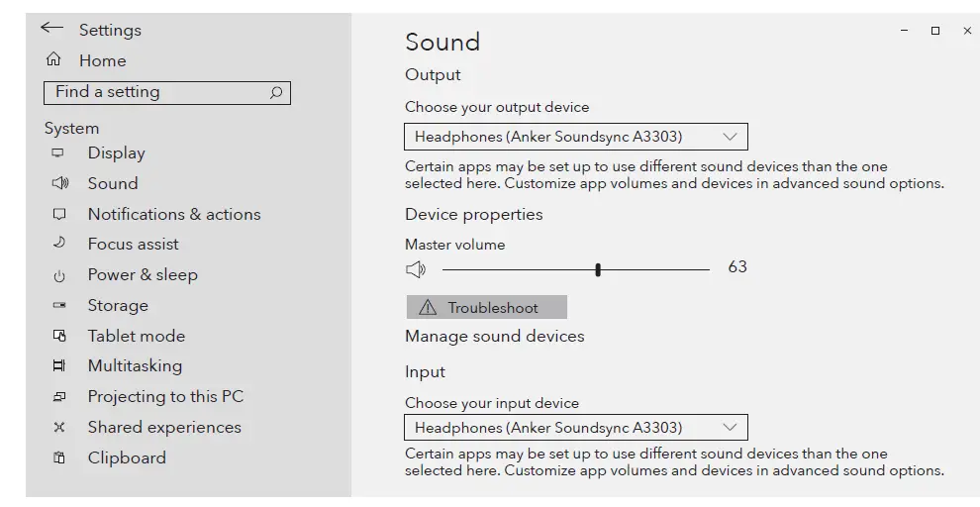The width and height of the screenshot is (980, 507).
Task: Click the Find a setting search box
Action: pyautogui.click(x=158, y=92)
